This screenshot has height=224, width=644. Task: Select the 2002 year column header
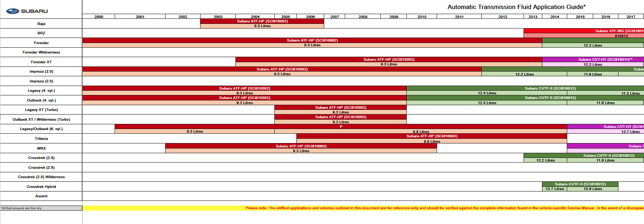point(183,17)
